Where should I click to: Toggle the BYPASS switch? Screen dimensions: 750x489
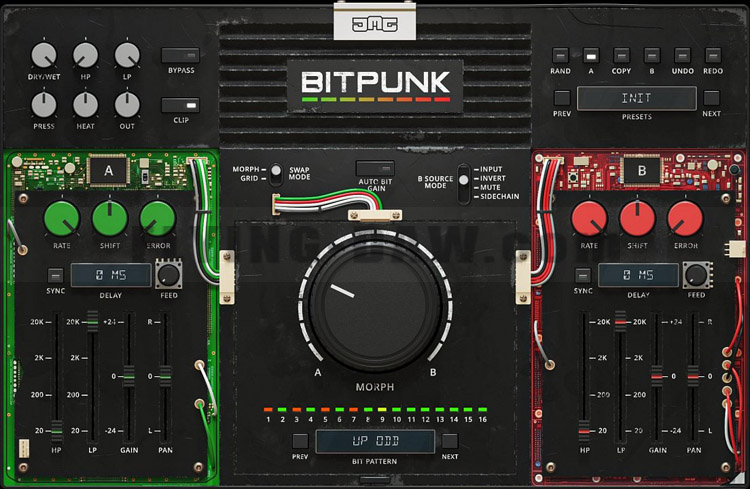(x=180, y=56)
